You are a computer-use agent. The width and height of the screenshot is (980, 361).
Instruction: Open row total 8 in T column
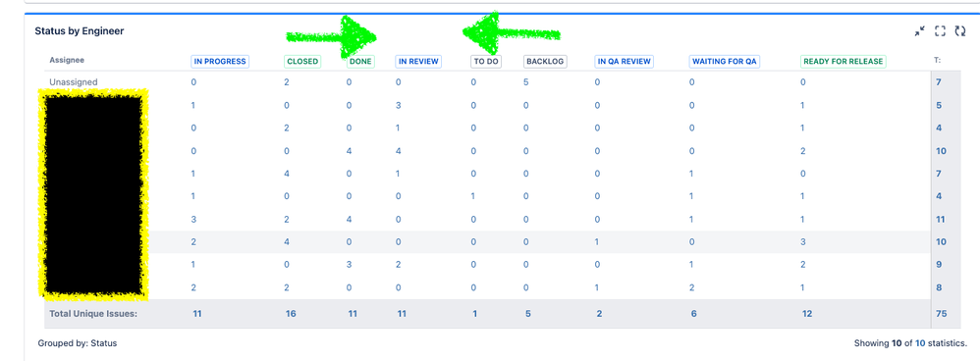[939, 288]
